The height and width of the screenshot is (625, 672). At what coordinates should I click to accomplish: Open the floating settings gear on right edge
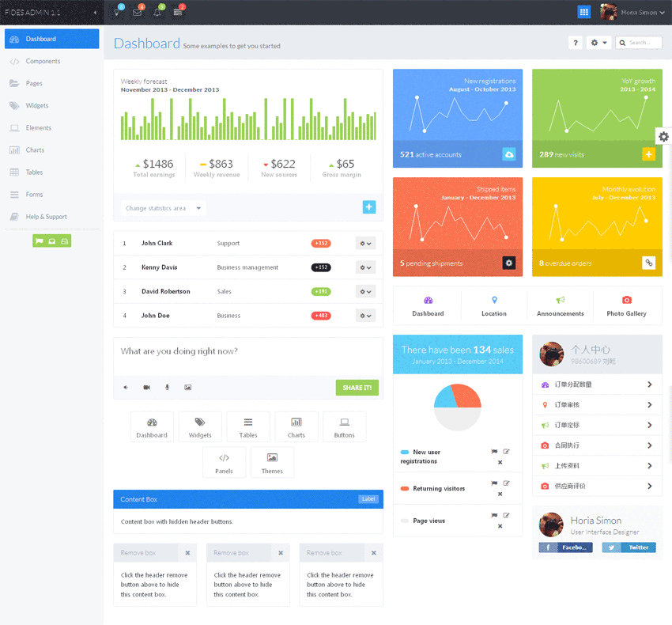pos(663,137)
